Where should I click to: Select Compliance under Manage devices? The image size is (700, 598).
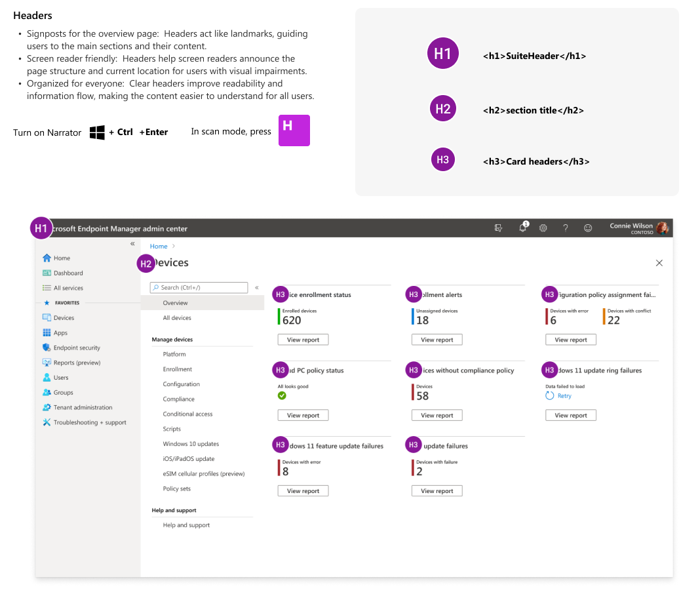(x=178, y=399)
